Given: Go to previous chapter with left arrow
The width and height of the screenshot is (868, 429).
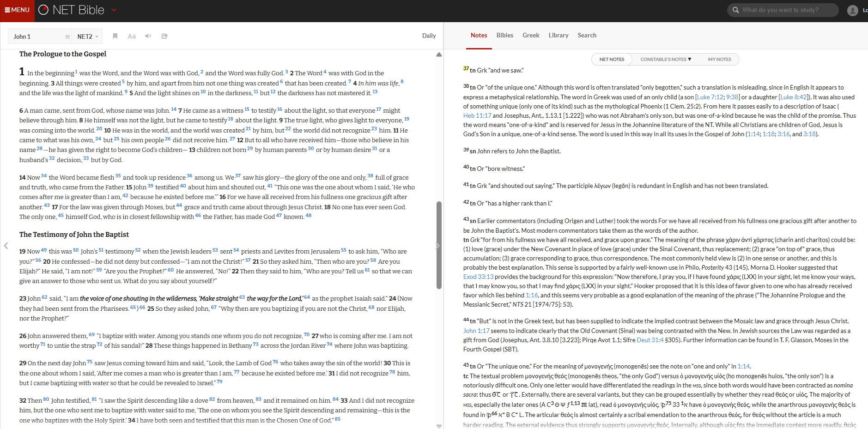Looking at the screenshot, I should coord(6,246).
